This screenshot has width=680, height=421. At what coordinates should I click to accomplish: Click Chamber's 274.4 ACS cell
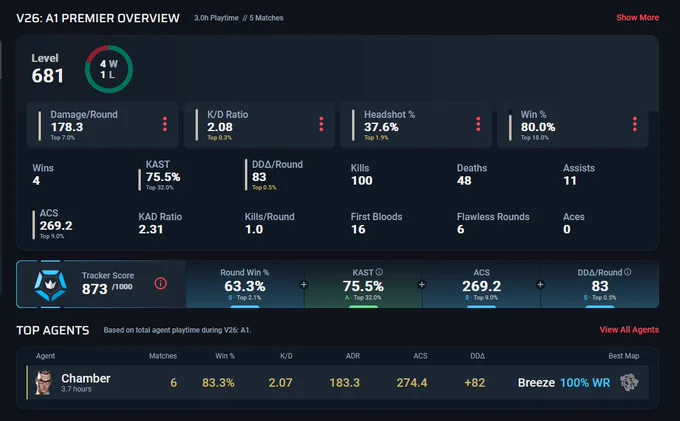point(412,383)
